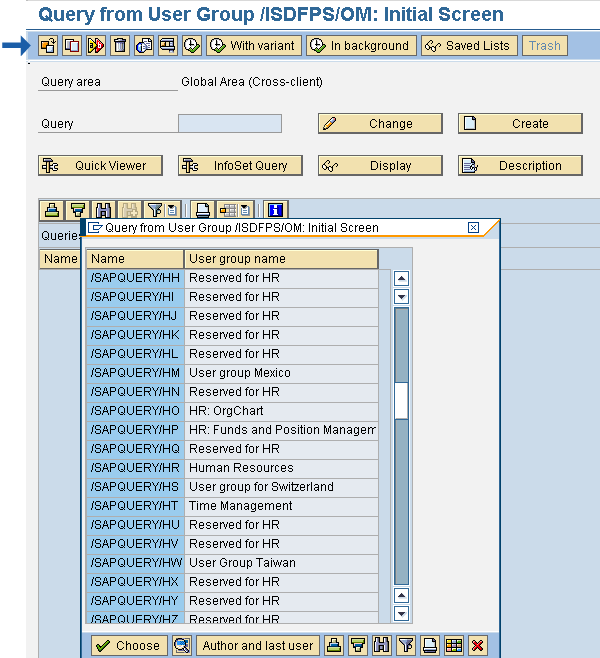Confirm selection with the Choose button

point(127,646)
